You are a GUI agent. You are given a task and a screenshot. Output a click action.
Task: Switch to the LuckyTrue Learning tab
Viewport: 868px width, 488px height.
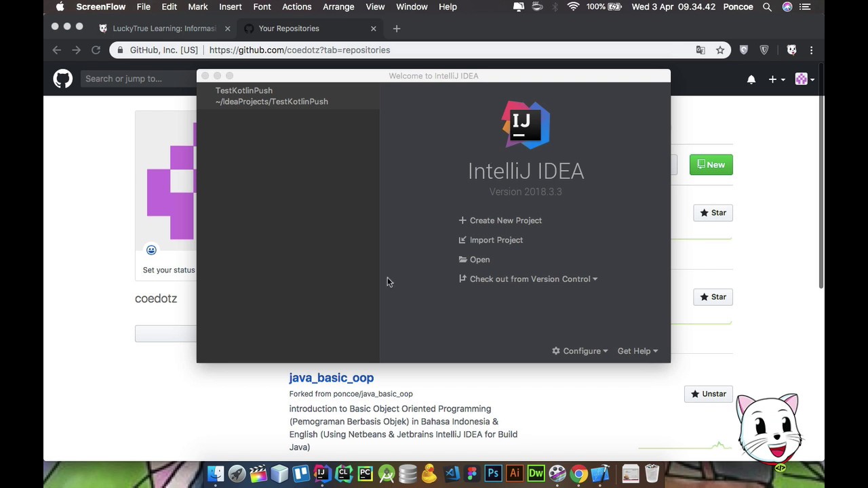click(163, 28)
